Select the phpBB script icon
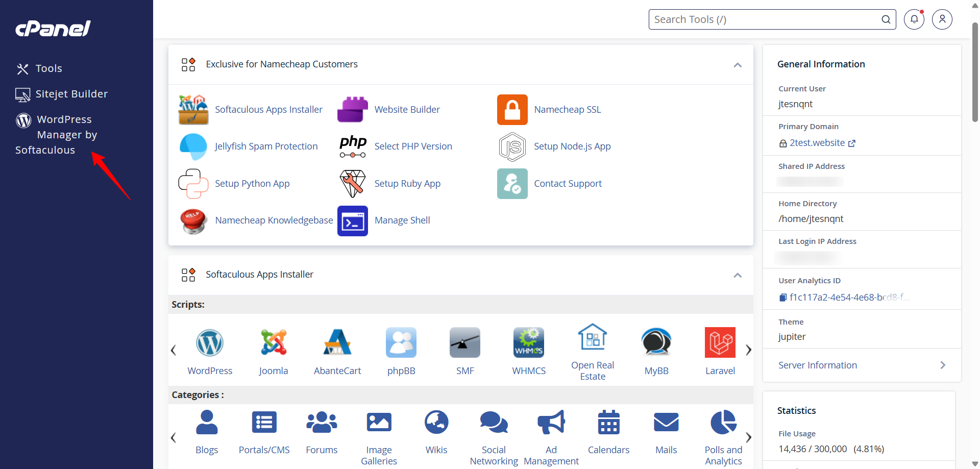The height and width of the screenshot is (469, 980). (401, 342)
